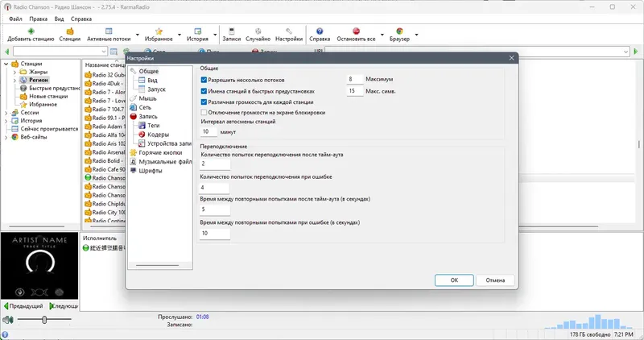
Task: Click the OK button in the settings dialog
Action: click(x=454, y=280)
